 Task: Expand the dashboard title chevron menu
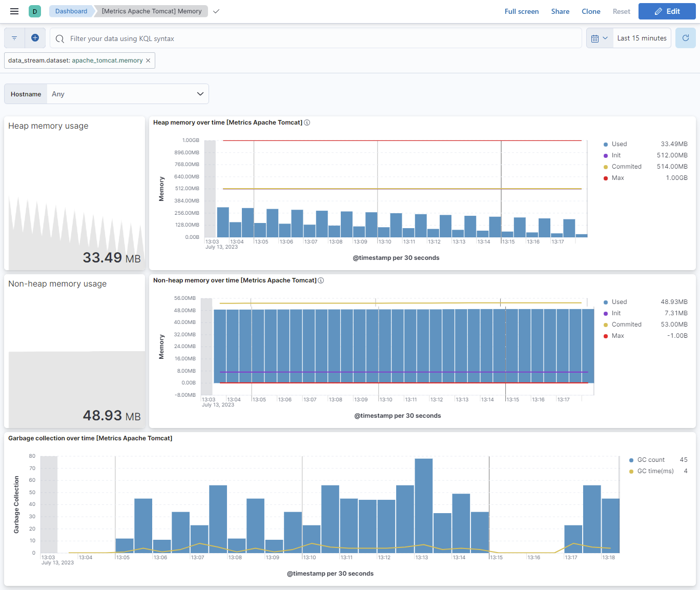pyautogui.click(x=216, y=11)
